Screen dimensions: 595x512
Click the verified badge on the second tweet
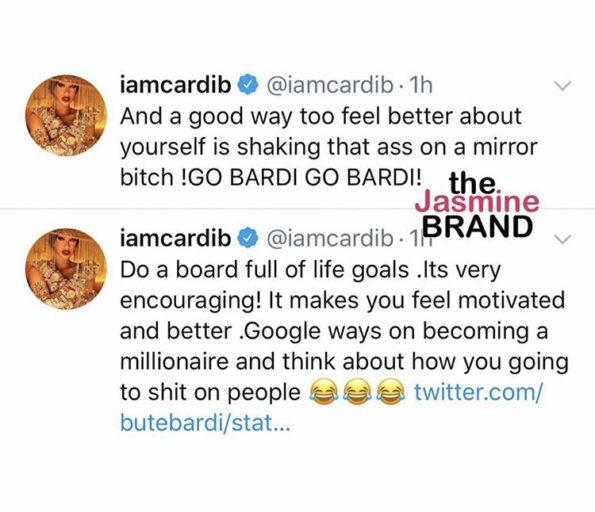click(x=248, y=238)
